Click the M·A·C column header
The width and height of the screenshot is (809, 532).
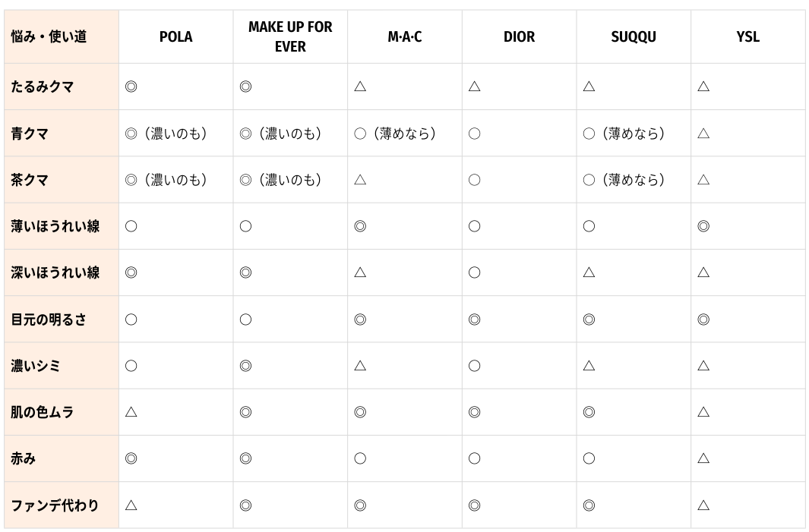(x=404, y=37)
